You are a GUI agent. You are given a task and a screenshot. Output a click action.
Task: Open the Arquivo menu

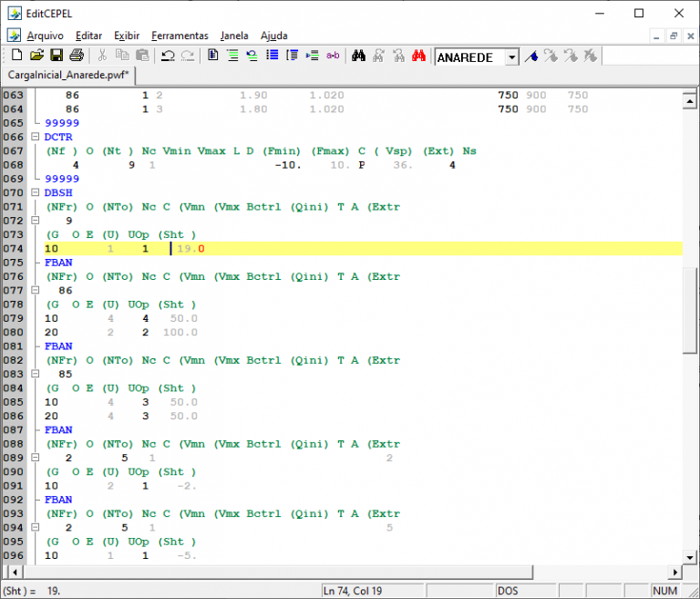(45, 36)
